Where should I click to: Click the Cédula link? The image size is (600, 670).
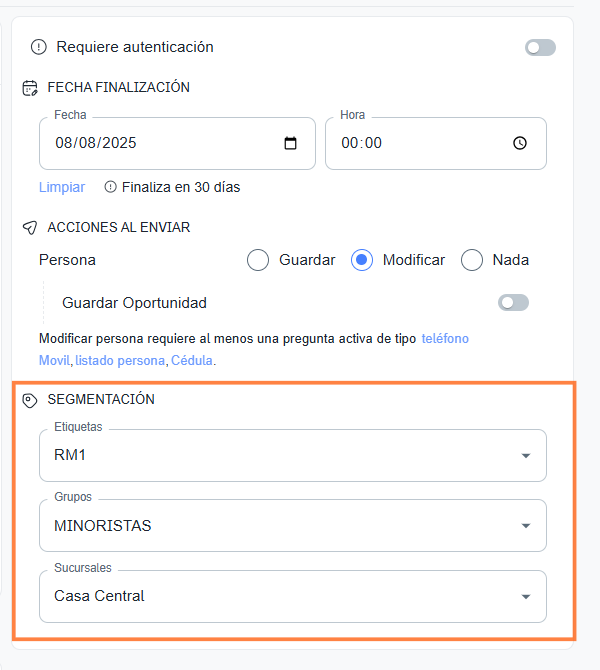pyautogui.click(x=192, y=360)
